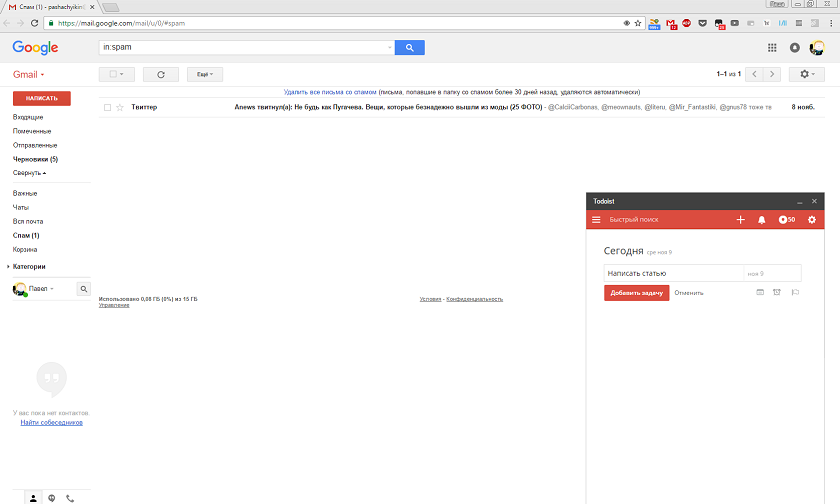Open the Черновики (5) folder

35,159
